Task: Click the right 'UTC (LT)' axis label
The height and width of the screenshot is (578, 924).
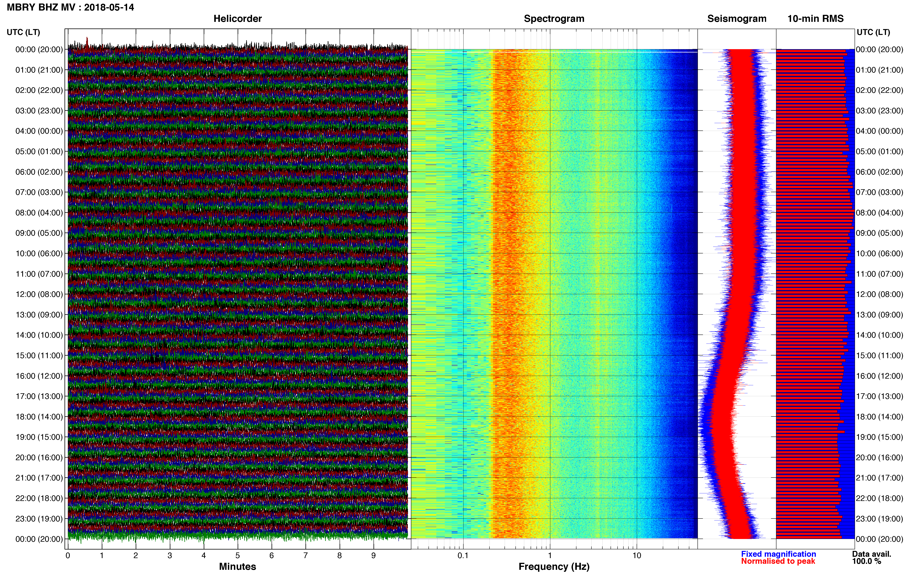Action: [873, 32]
